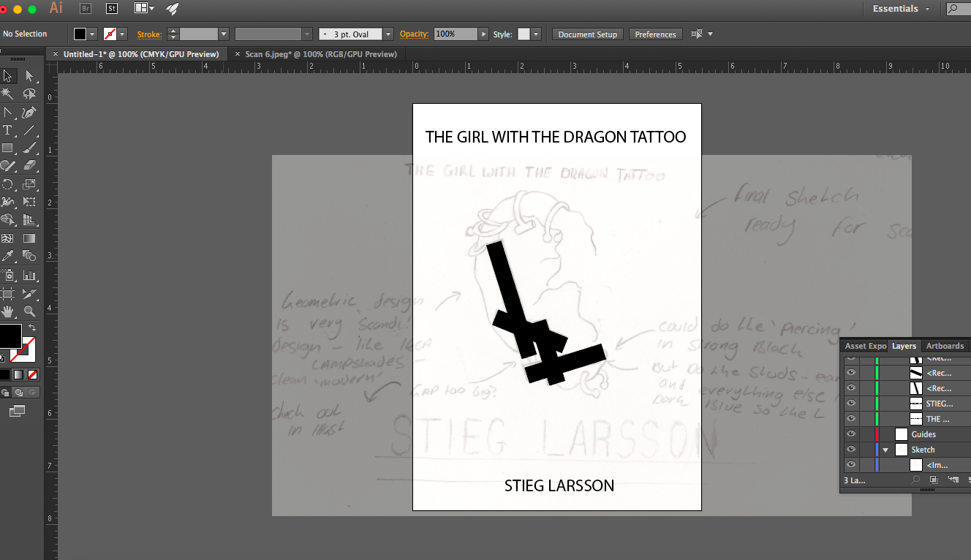Select the Perspective Grid tool
The image size is (971, 560).
29,219
